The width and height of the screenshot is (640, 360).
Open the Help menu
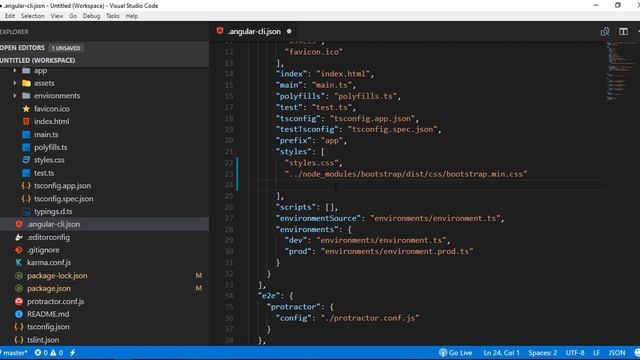pos(131,16)
